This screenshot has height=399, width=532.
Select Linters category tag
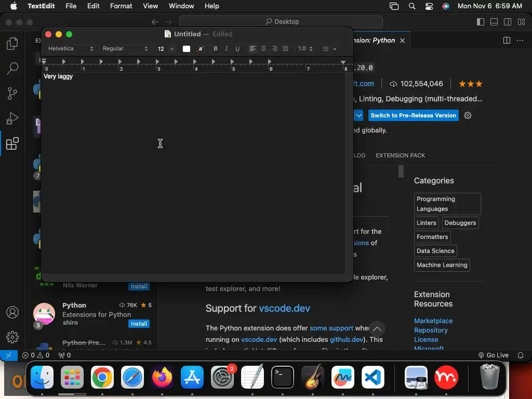pyautogui.click(x=427, y=223)
